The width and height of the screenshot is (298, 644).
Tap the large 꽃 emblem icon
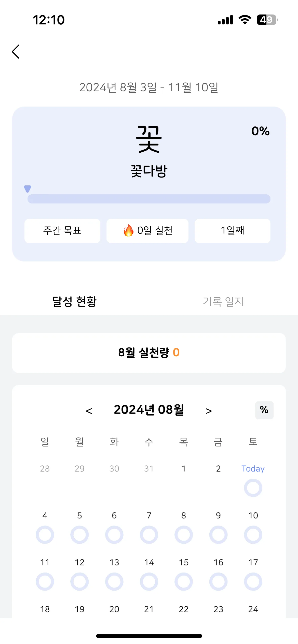point(149,139)
